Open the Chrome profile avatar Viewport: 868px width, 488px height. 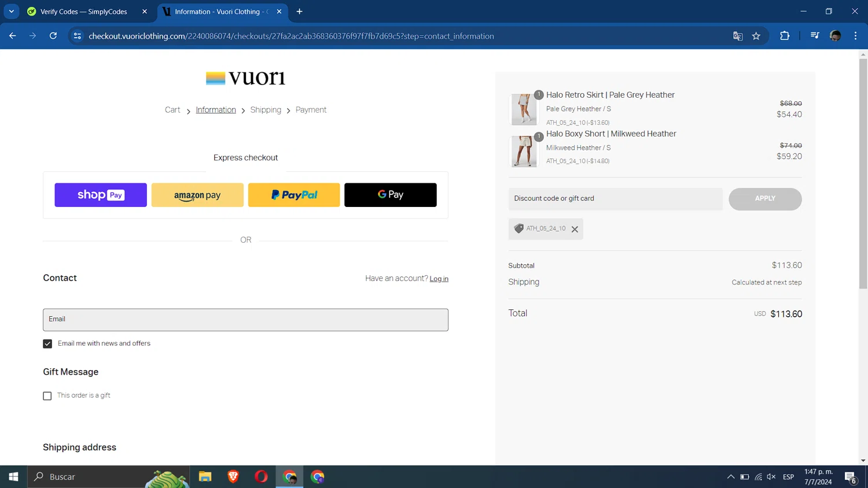click(x=835, y=36)
